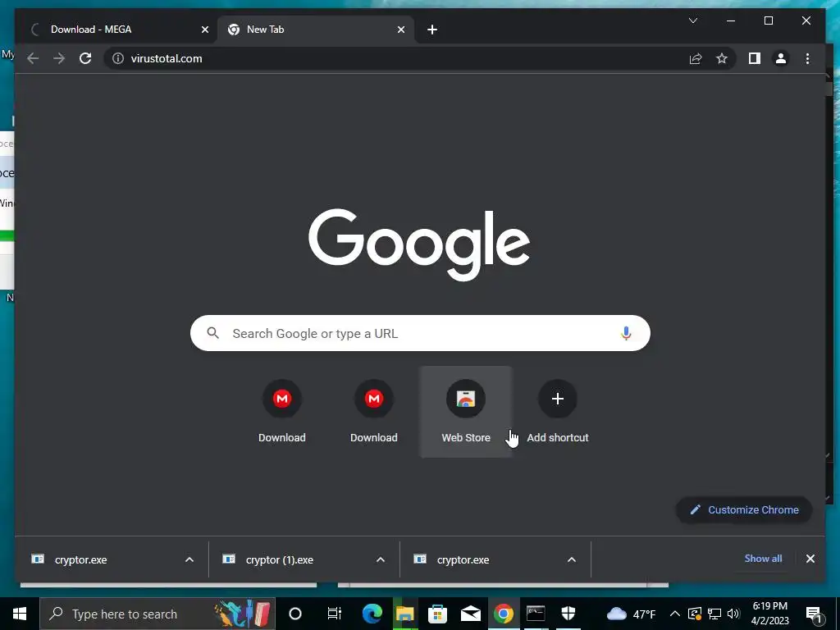This screenshot has height=630, width=840.
Task: Close the New Tab tab
Action: pyautogui.click(x=400, y=30)
